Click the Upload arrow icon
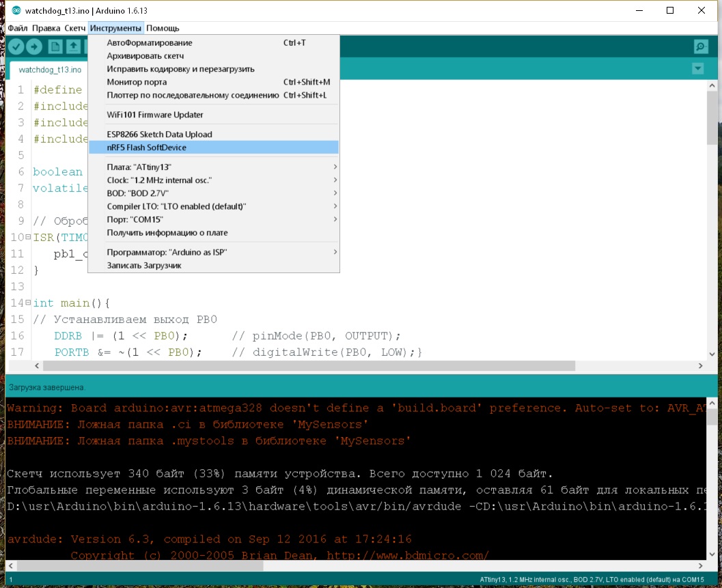Viewport: 722px width, 588px height. point(34,46)
